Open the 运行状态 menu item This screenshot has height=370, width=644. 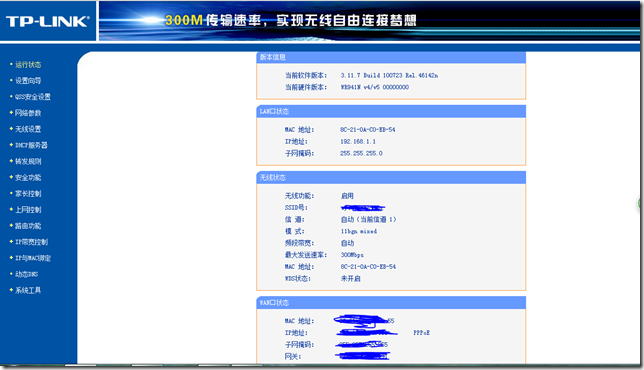click(28, 64)
